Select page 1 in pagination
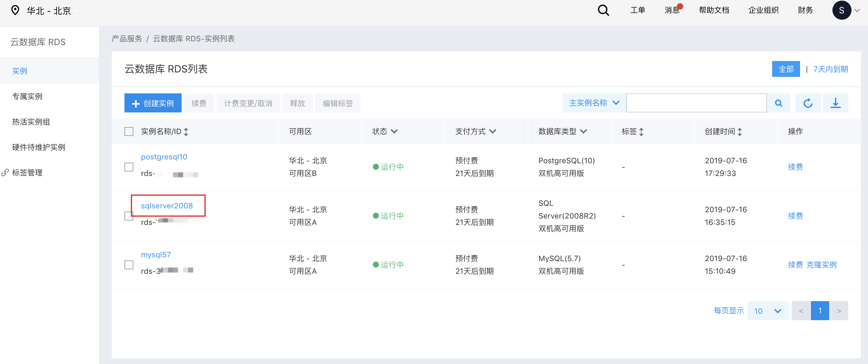868x364 pixels. tap(820, 311)
